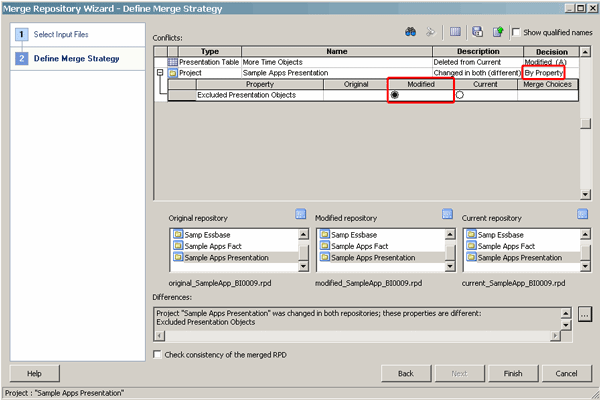Select Sample Apps Presentation in Modified repository
The image size is (600, 400).
click(373, 258)
